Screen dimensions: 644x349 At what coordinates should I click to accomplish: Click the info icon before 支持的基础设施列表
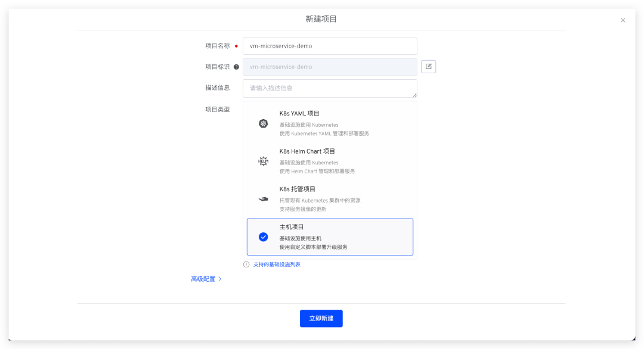[246, 264]
